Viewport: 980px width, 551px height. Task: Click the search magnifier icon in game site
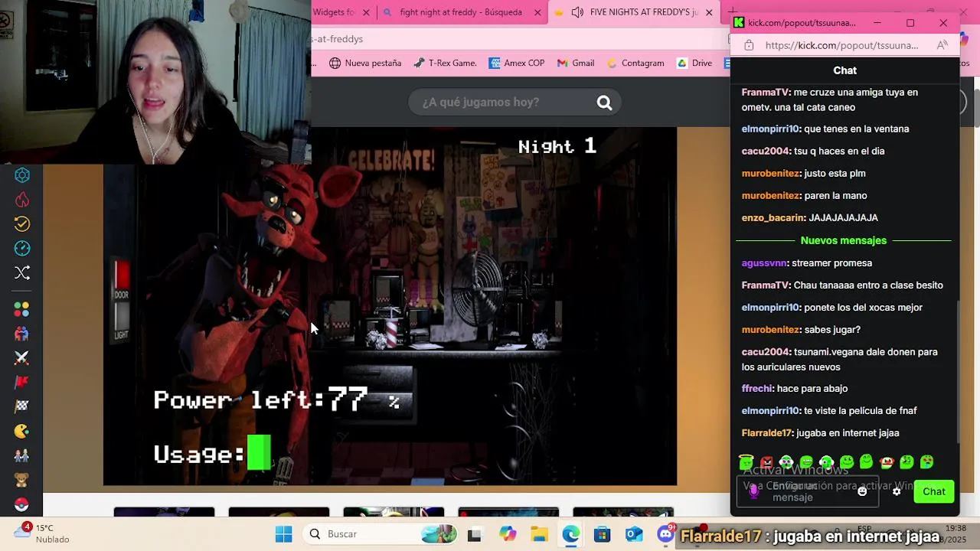(604, 103)
